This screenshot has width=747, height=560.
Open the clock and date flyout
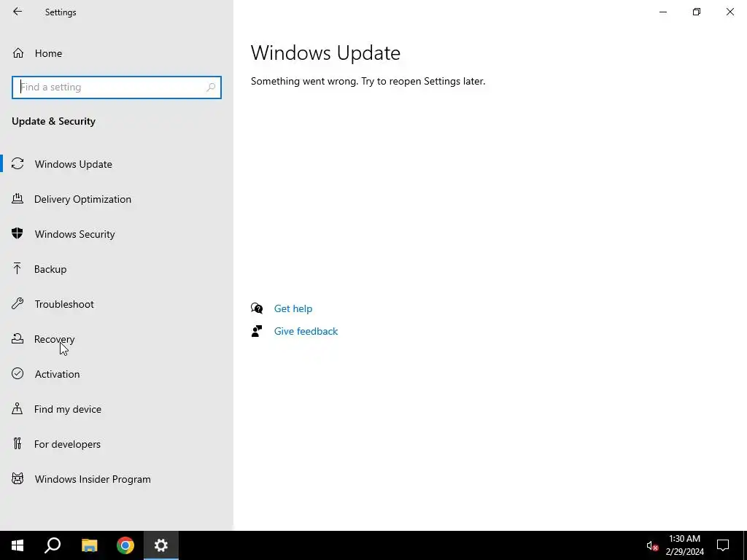[x=684, y=545]
